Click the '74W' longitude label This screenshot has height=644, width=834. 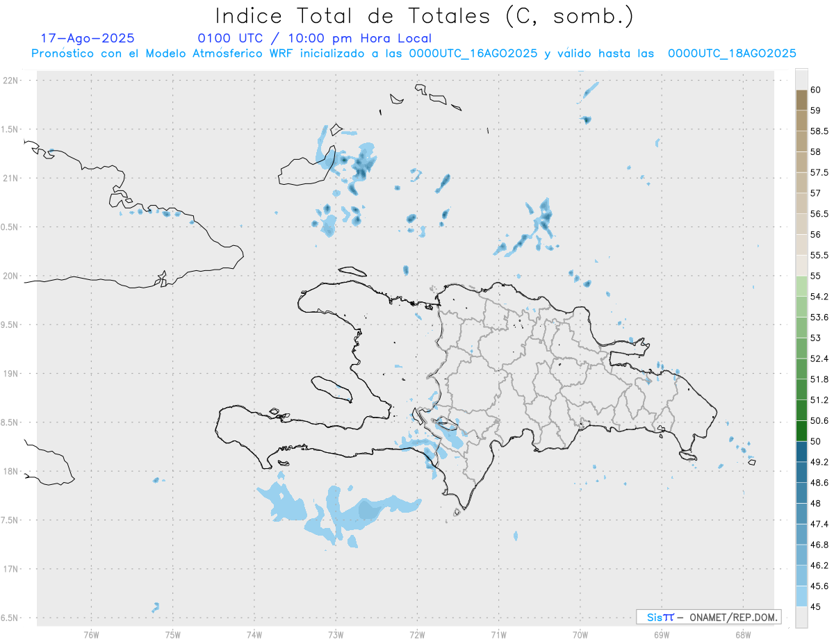coord(254,634)
